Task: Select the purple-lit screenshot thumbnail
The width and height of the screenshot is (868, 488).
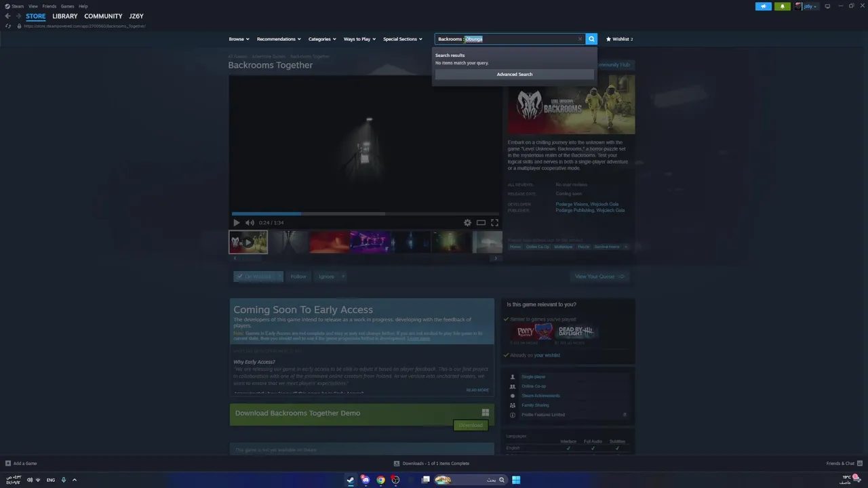Action: [x=370, y=242]
